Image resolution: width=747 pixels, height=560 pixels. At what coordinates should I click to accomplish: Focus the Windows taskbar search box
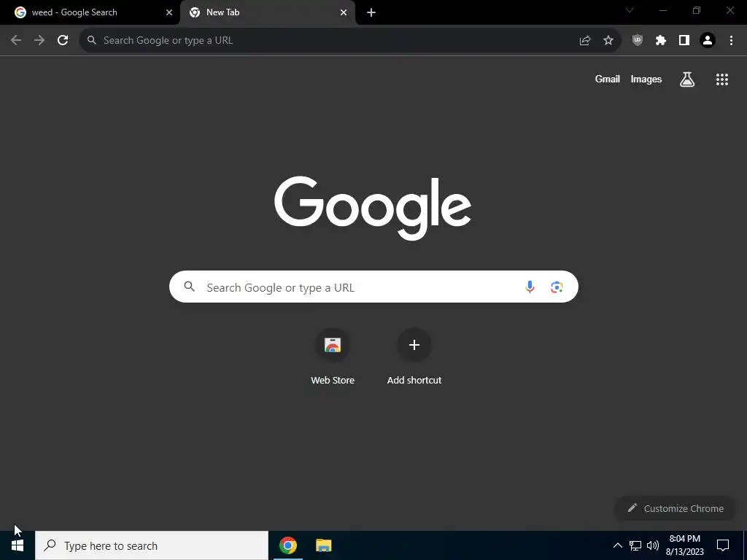click(152, 545)
